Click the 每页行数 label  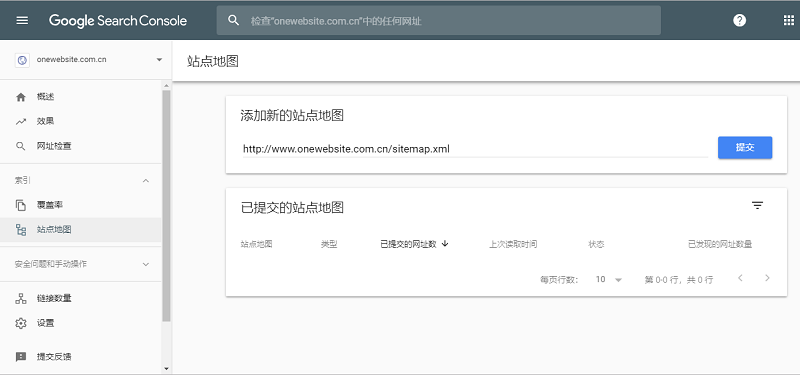(559, 280)
